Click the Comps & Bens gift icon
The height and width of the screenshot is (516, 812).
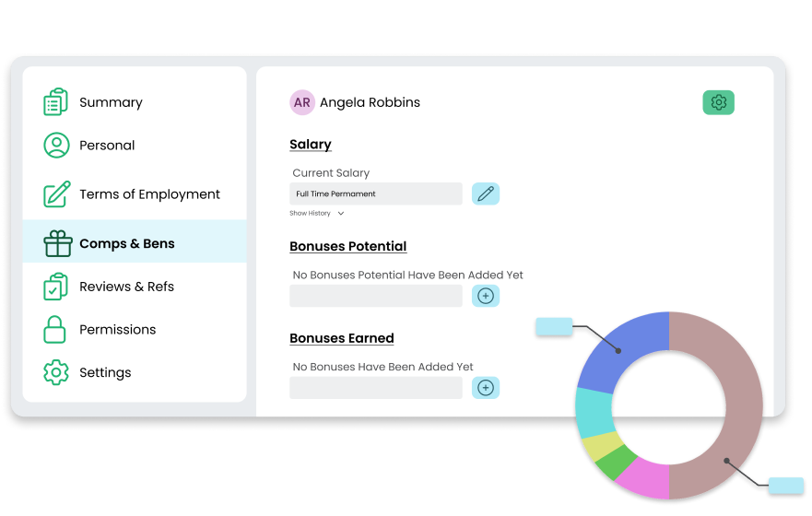tap(57, 243)
